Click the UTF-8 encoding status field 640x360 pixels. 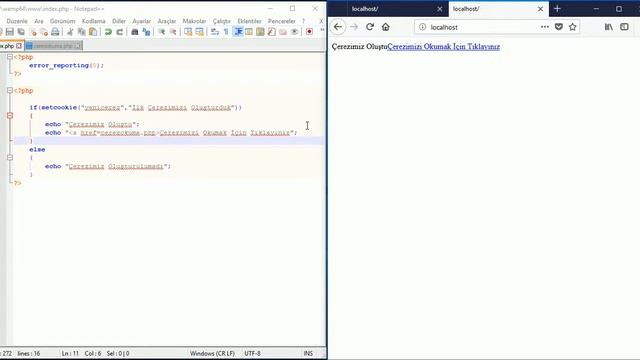tap(252, 353)
